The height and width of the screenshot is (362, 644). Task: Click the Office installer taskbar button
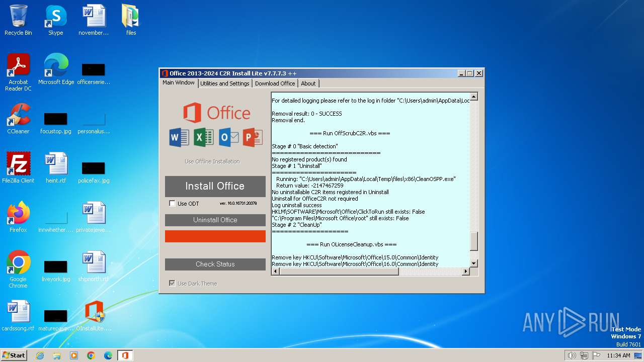pyautogui.click(x=125, y=355)
